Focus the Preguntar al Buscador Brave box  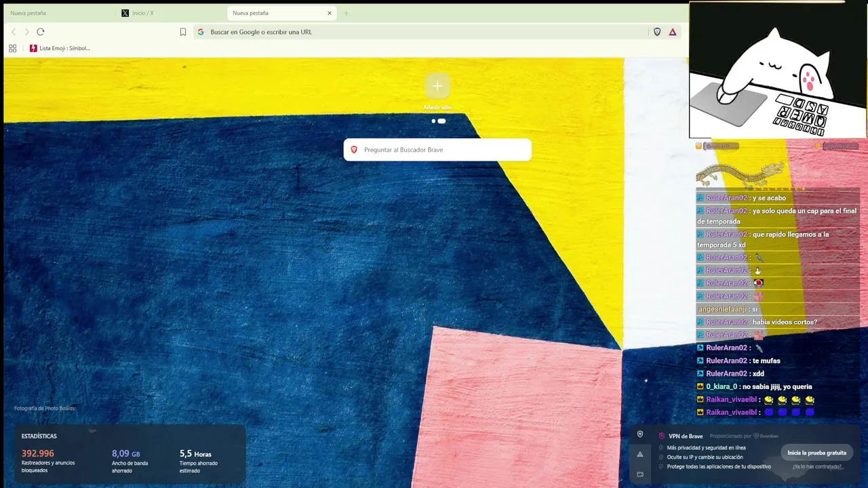437,150
